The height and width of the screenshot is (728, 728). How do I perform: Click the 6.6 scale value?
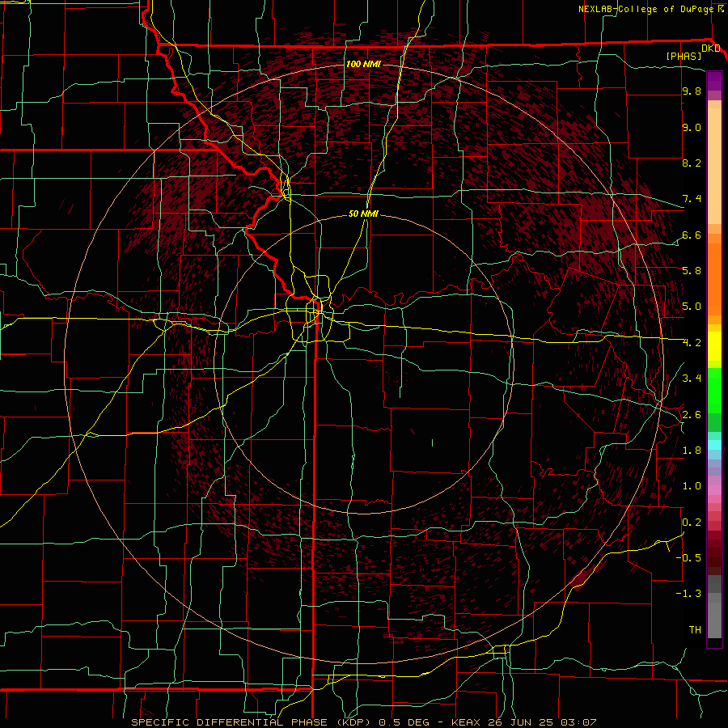692,235
